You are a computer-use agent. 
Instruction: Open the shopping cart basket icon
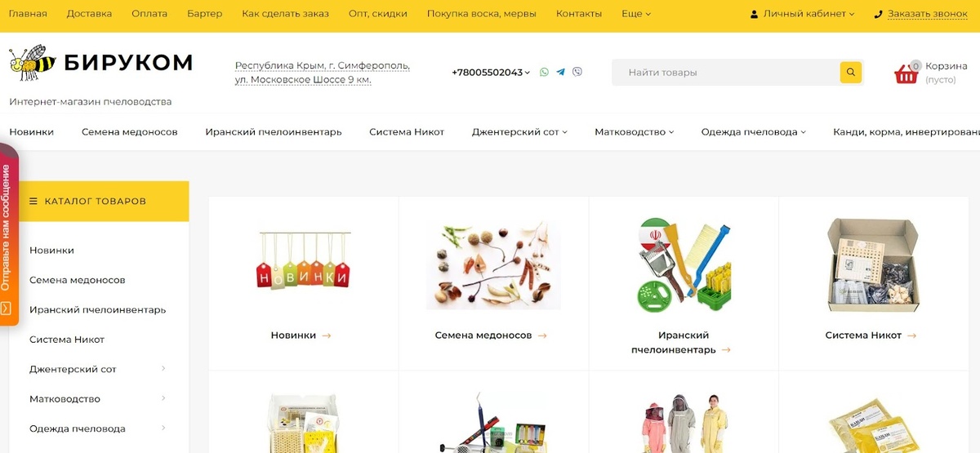[906, 73]
